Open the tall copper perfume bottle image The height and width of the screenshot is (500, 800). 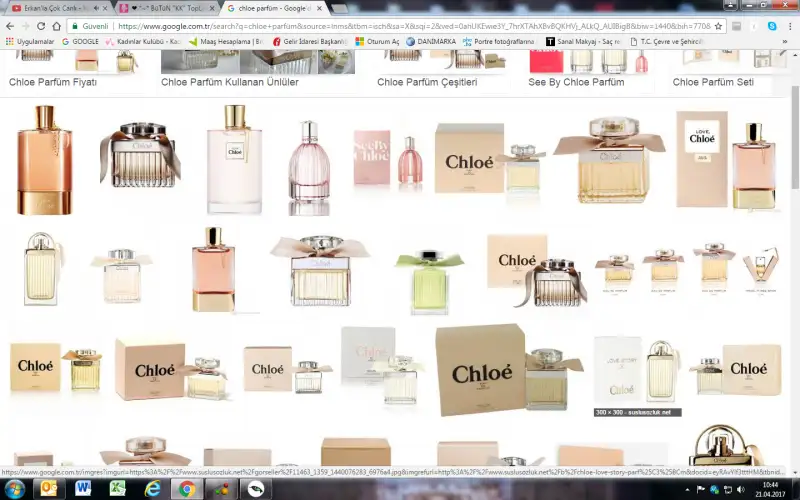tap(44, 160)
